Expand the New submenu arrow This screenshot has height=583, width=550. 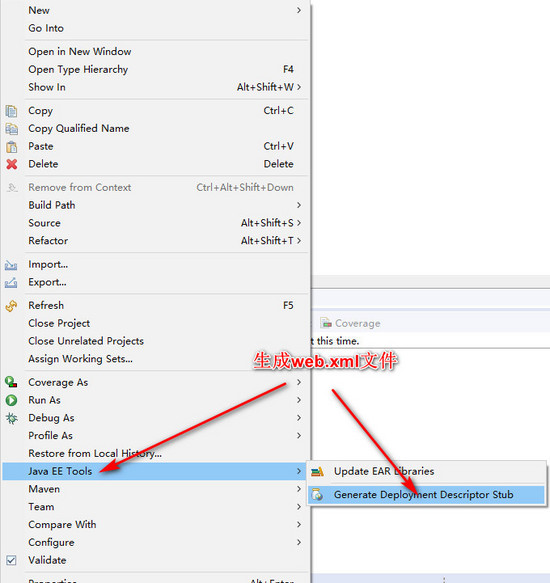(299, 10)
